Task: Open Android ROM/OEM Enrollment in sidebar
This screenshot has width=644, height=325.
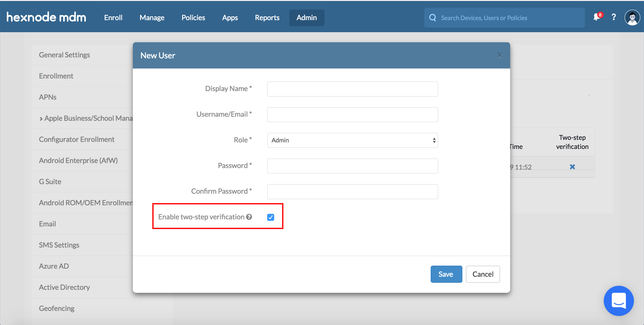Action: [x=82, y=203]
